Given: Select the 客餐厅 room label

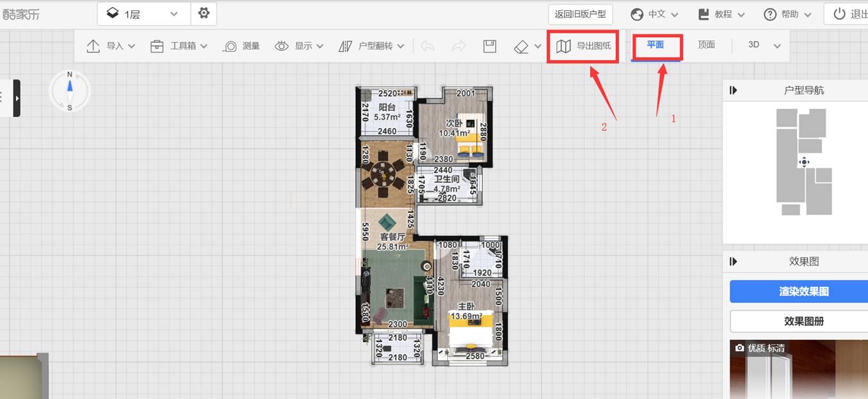Looking at the screenshot, I should pos(392,237).
